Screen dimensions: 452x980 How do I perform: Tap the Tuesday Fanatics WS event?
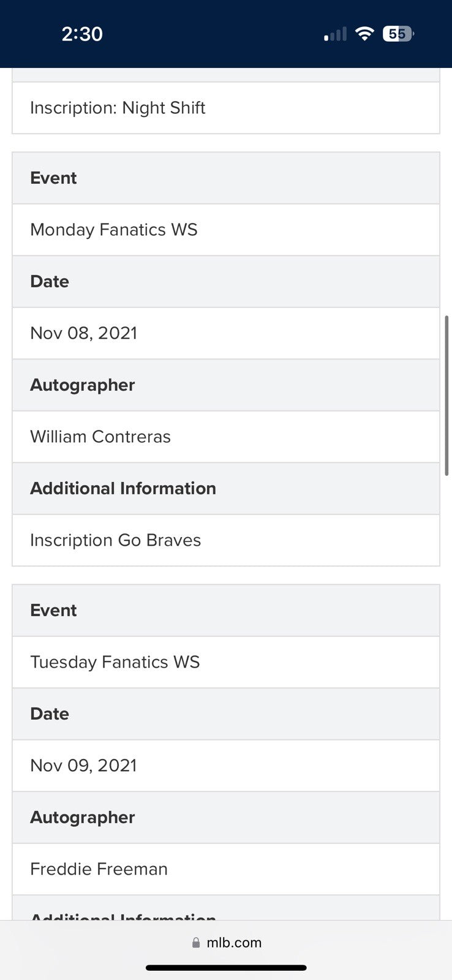pyautogui.click(x=115, y=662)
